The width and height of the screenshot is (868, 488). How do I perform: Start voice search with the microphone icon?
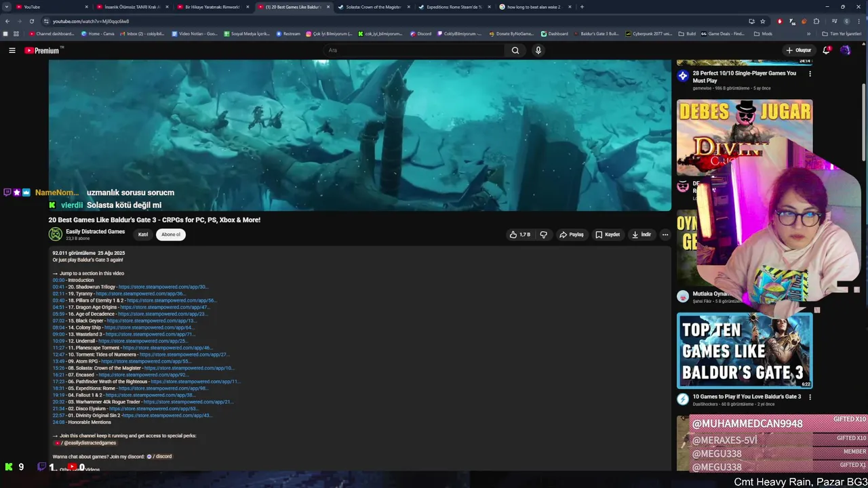(x=538, y=50)
